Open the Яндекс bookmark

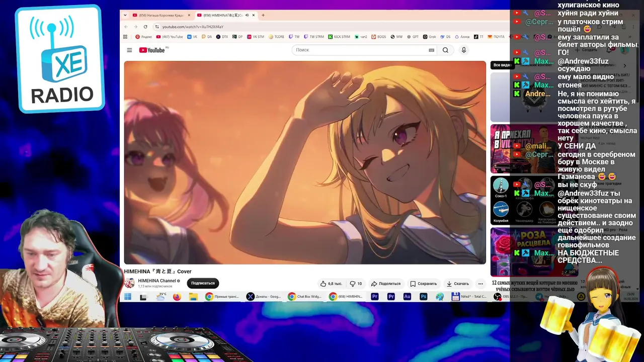click(143, 37)
